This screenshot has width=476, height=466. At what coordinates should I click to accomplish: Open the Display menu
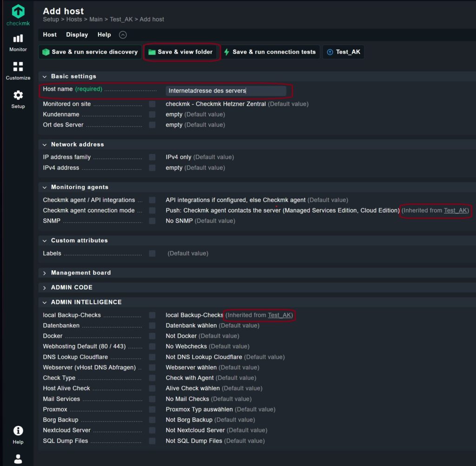pyautogui.click(x=77, y=34)
